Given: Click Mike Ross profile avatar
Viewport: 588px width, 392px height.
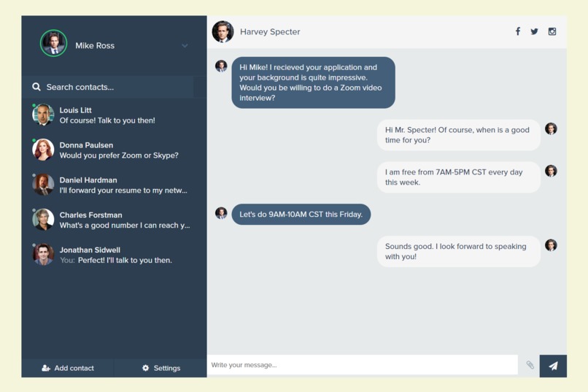Looking at the screenshot, I should pyautogui.click(x=54, y=43).
